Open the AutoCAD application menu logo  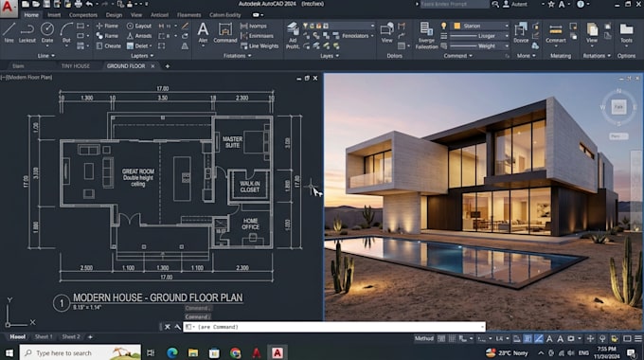coord(9,8)
